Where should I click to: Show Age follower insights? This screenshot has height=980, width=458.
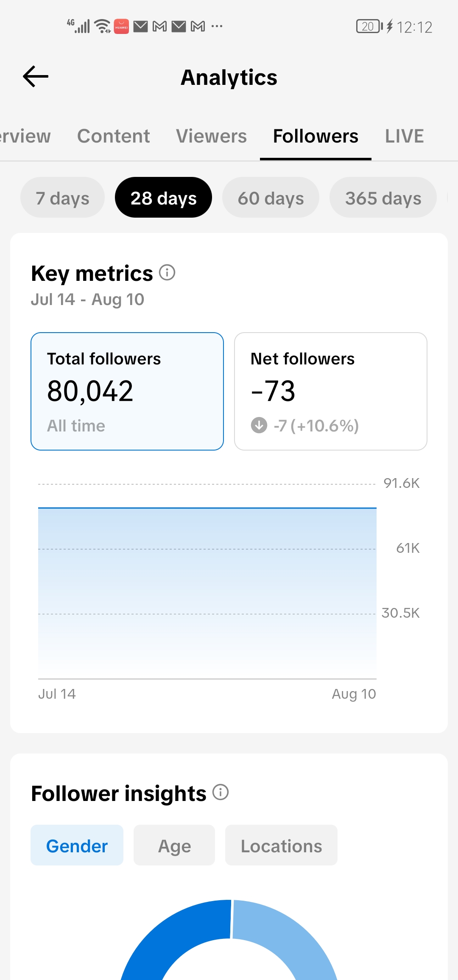click(x=174, y=846)
